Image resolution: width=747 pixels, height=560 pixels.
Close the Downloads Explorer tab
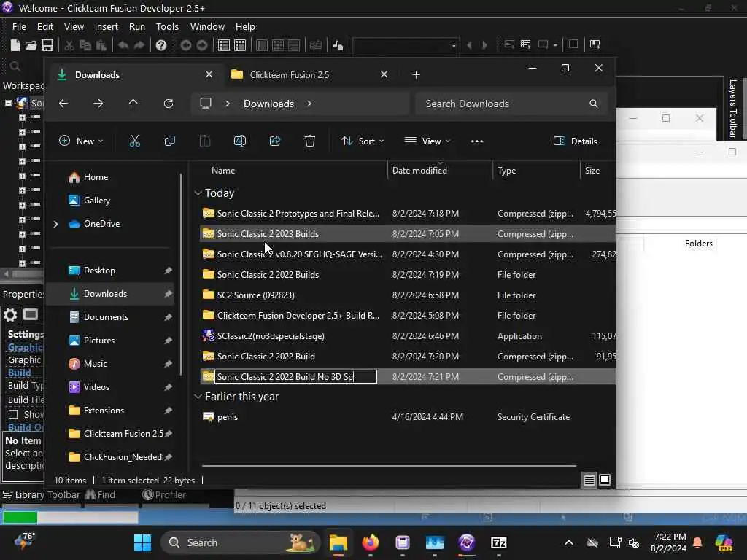pyautogui.click(x=209, y=74)
